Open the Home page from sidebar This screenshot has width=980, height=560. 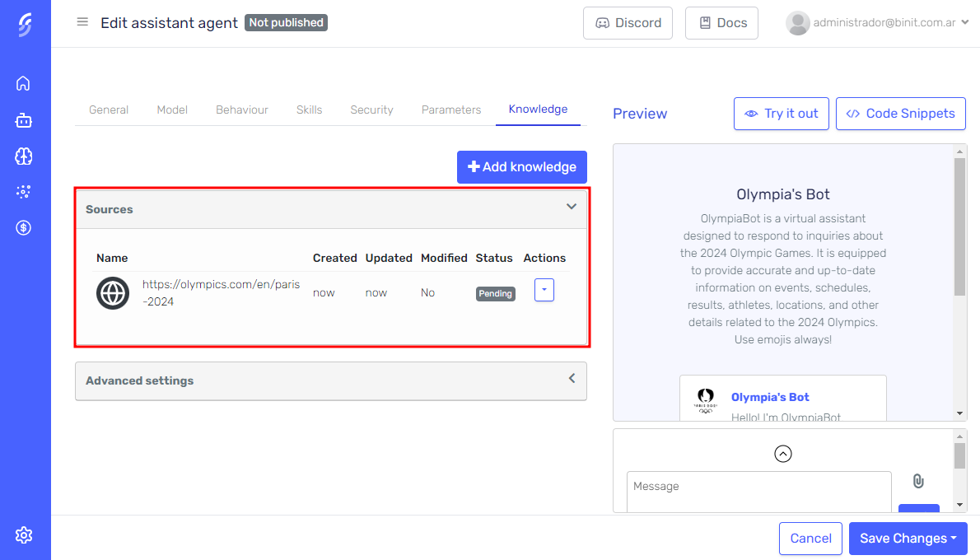23,83
